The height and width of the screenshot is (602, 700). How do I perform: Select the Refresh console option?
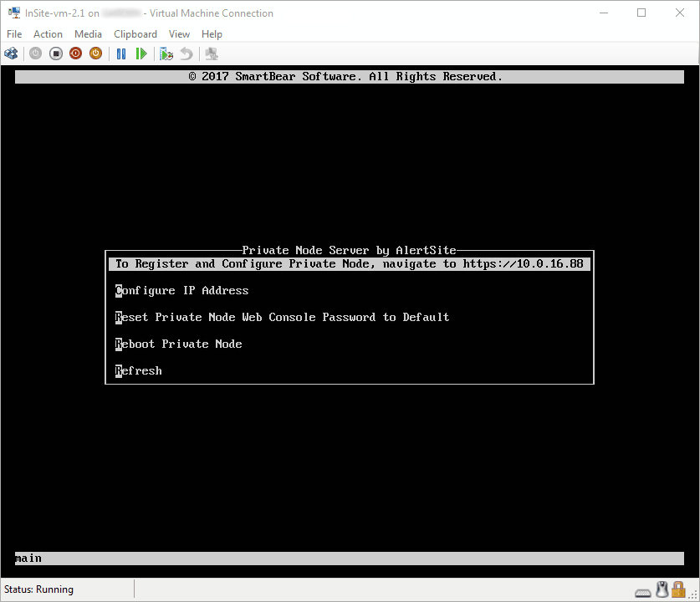[x=138, y=371]
